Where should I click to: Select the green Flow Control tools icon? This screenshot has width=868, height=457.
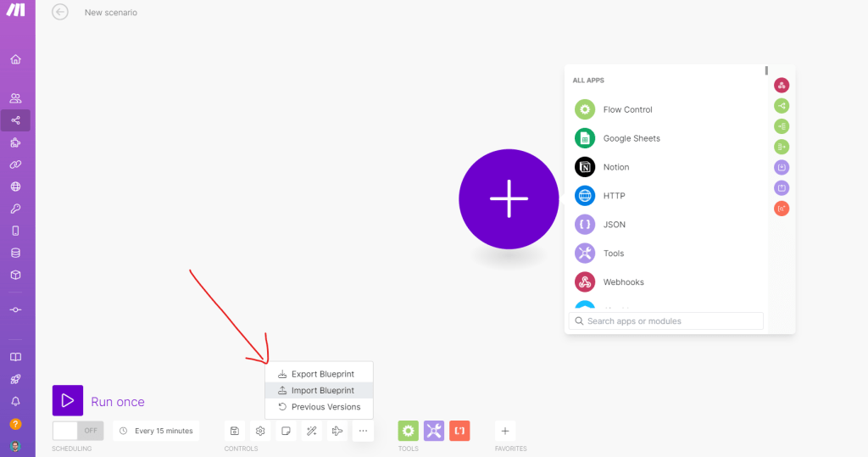[x=409, y=431]
